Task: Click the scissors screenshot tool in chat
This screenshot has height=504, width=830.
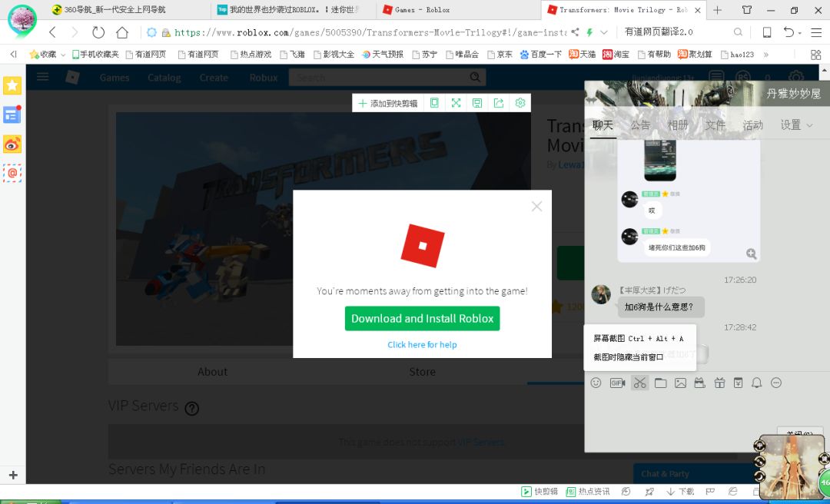Action: point(639,383)
